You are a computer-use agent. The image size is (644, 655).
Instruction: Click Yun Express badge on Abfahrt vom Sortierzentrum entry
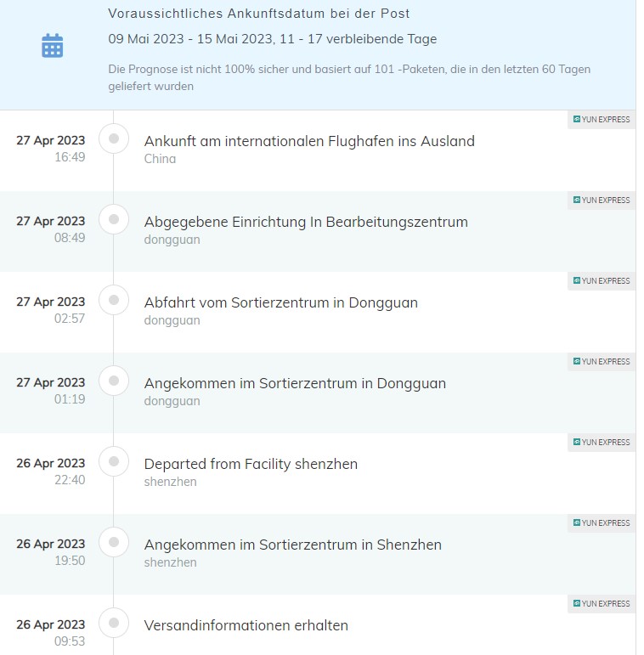coord(602,281)
